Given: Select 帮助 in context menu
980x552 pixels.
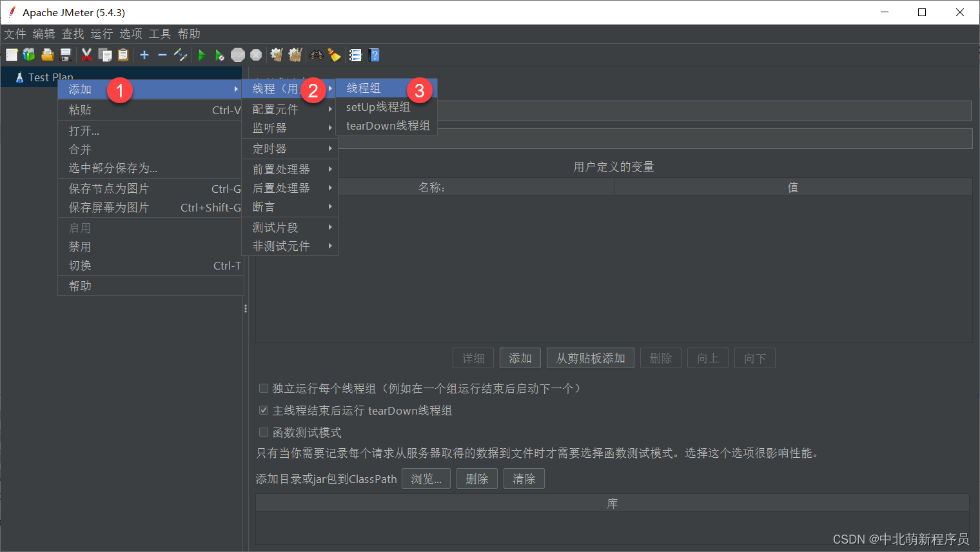Looking at the screenshot, I should point(150,286).
